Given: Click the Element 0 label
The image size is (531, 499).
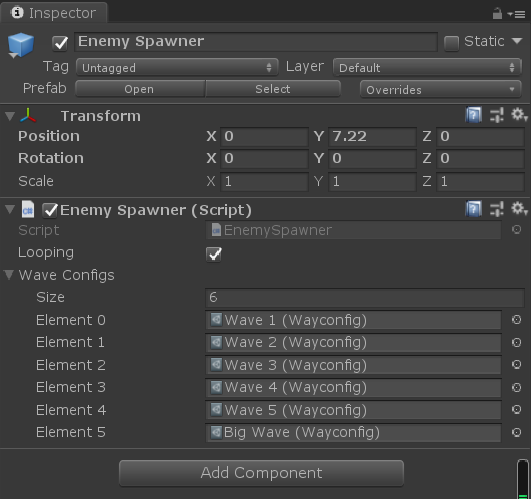Looking at the screenshot, I should 71,320.
